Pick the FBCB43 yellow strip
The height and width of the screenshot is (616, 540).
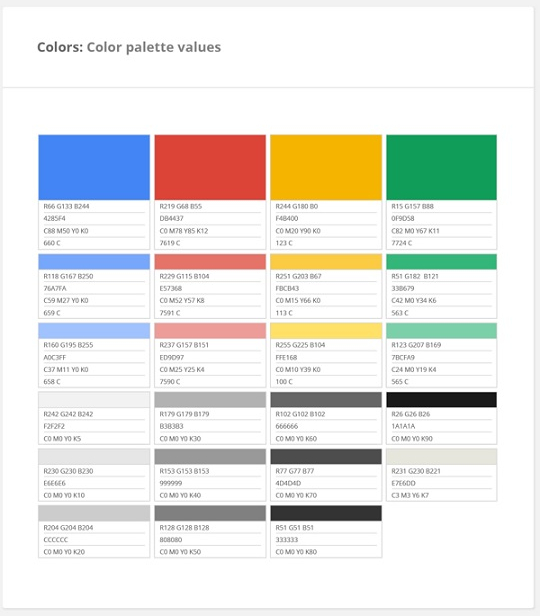tap(326, 262)
